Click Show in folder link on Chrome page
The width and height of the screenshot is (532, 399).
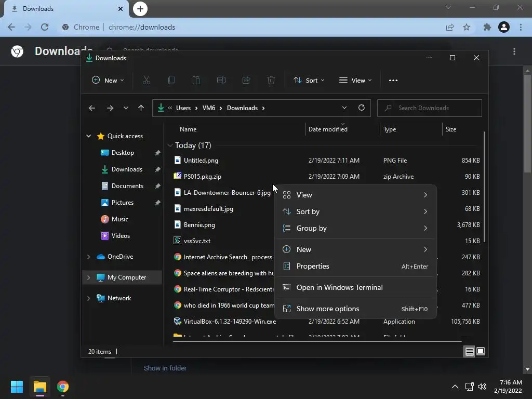(165, 368)
